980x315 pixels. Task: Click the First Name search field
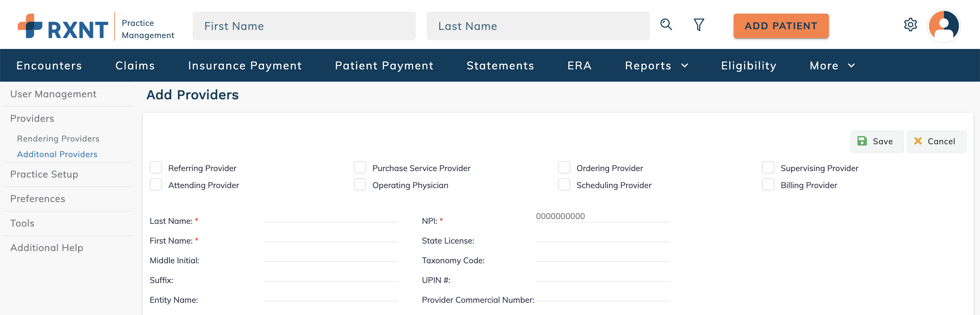coord(304,26)
